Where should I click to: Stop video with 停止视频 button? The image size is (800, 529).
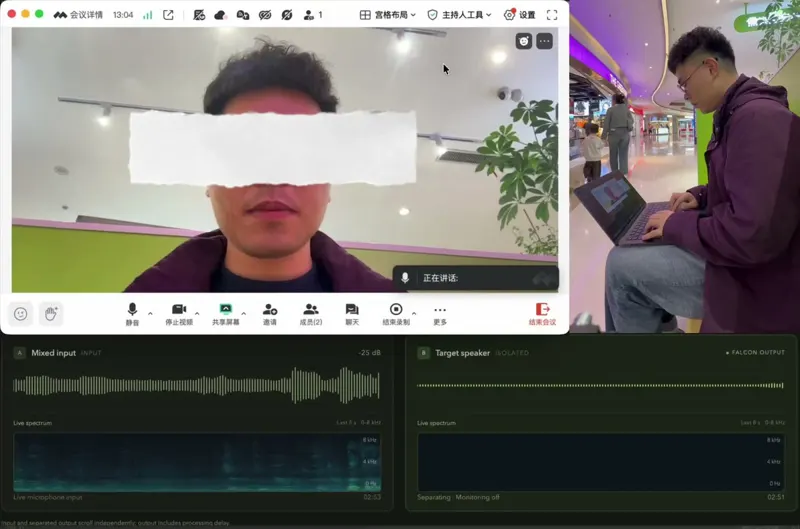click(x=179, y=314)
